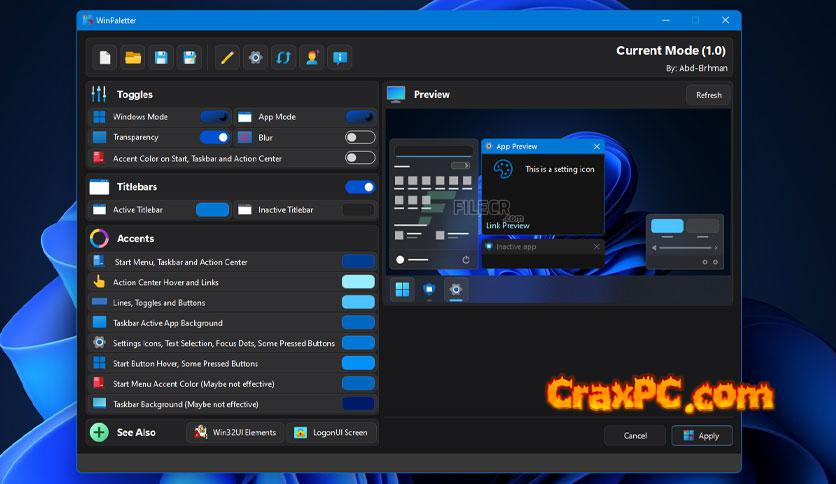Toggle the App Mode switch

tap(359, 117)
